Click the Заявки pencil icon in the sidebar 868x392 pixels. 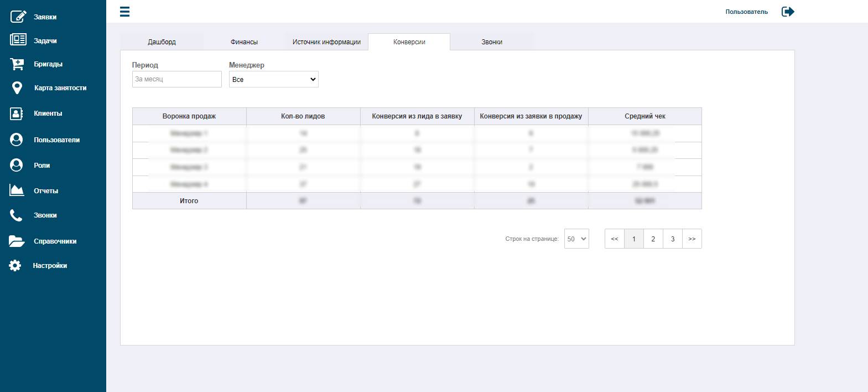[x=18, y=17]
